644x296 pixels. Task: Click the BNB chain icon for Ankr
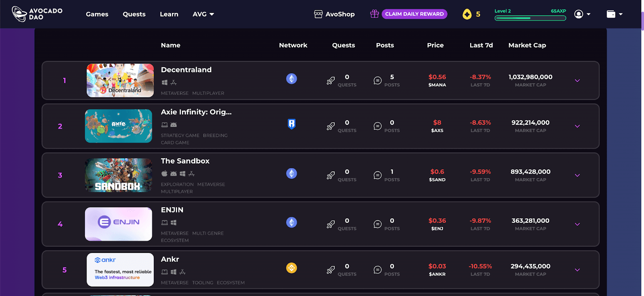tap(291, 268)
